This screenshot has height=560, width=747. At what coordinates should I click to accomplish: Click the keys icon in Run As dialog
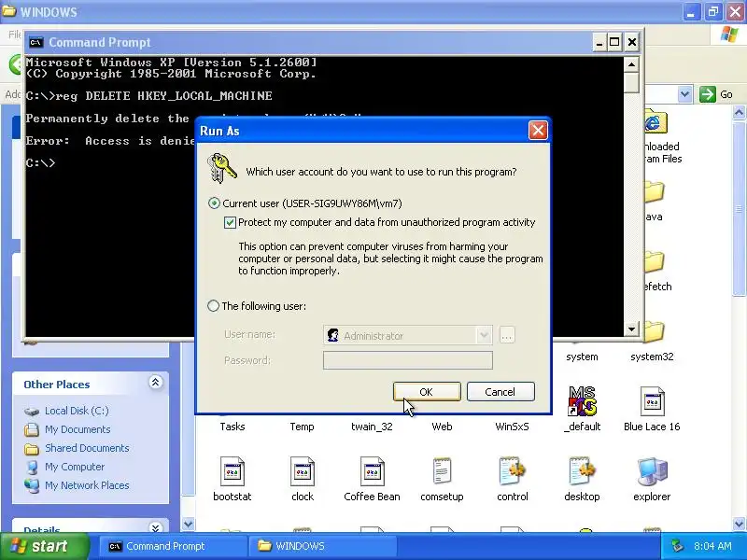pyautogui.click(x=222, y=168)
